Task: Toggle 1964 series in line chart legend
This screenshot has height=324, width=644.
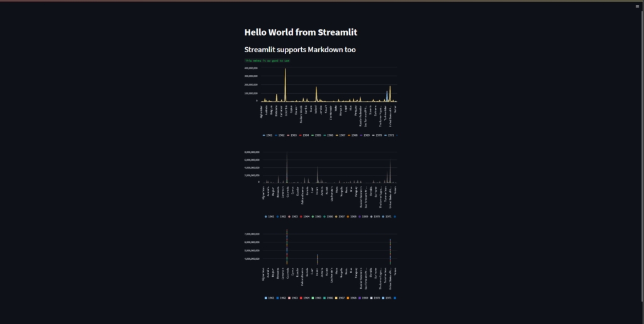Action: 304,135
